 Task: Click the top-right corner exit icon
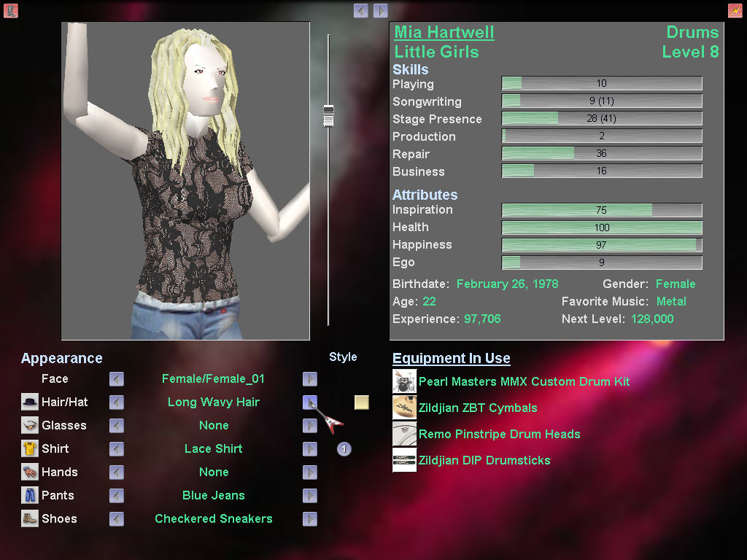point(735,10)
